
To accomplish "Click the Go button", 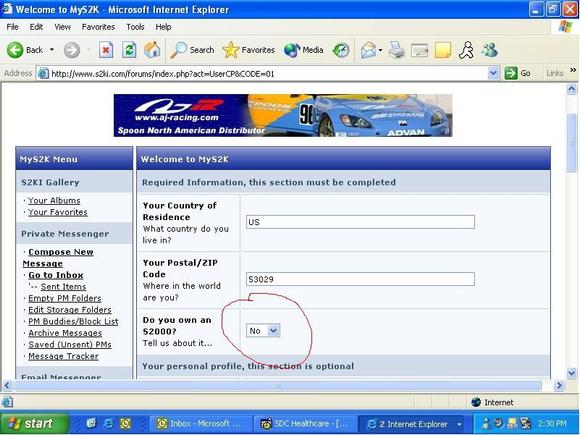I will [517, 73].
